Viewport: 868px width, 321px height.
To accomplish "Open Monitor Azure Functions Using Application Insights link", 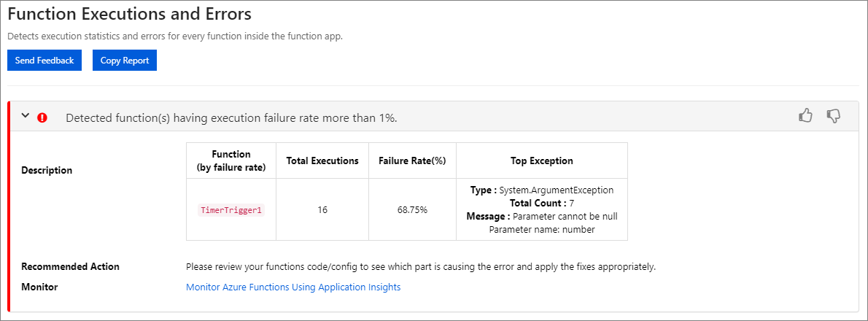I will coord(293,287).
